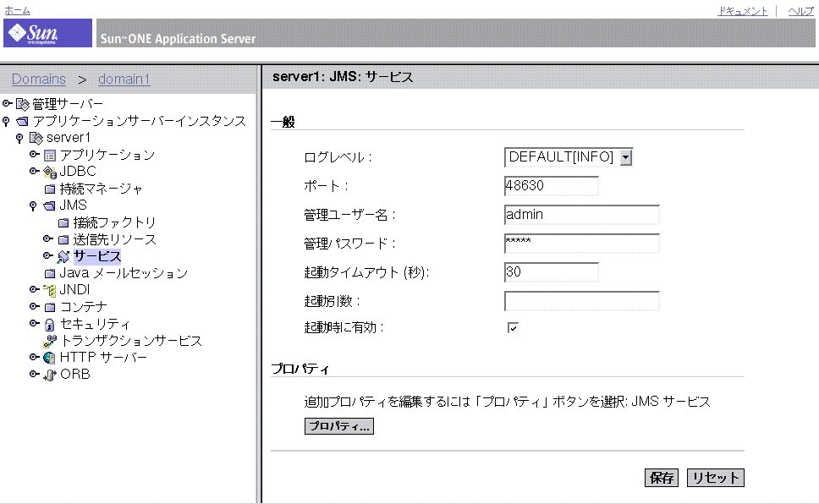819x504 pixels.
Task: Open the ドキュメント link
Action: (x=743, y=11)
